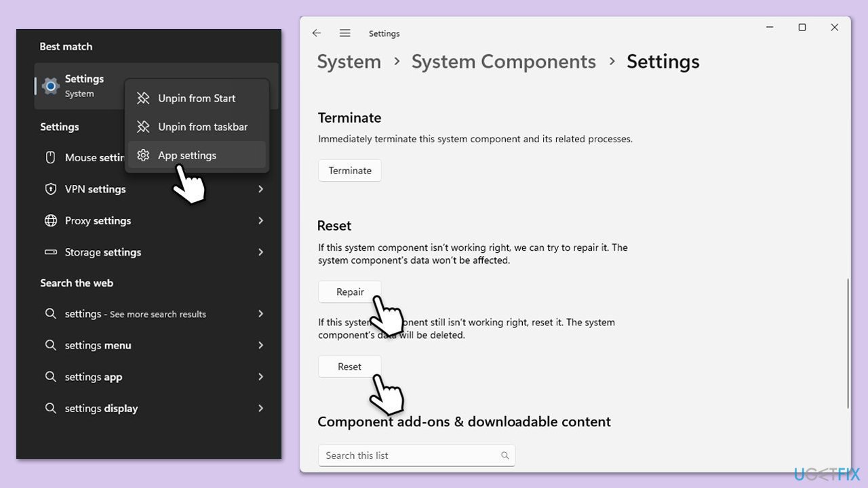Expand the VPN settings chevron

point(260,189)
